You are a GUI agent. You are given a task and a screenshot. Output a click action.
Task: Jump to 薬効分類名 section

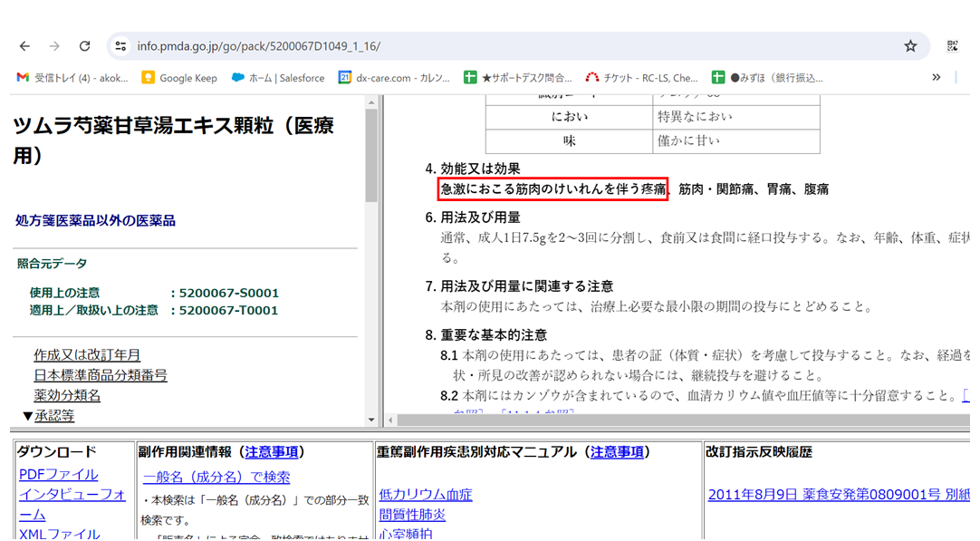[x=67, y=395]
